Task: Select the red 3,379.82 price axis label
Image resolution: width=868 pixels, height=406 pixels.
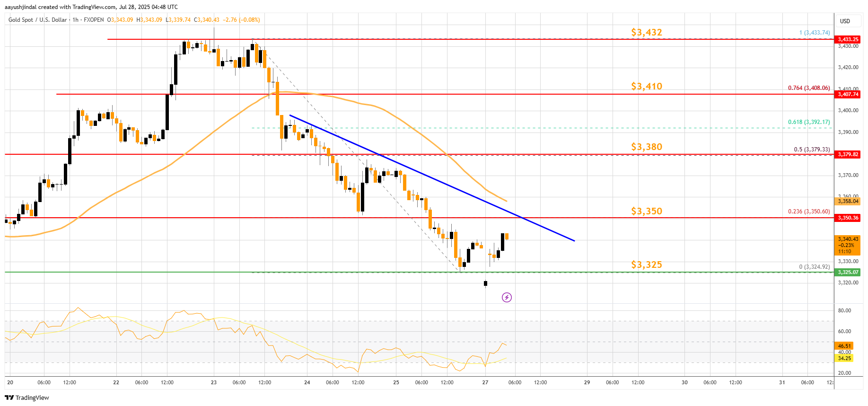Action: [848, 154]
